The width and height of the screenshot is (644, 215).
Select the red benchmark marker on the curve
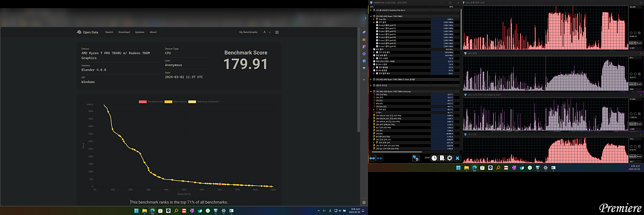pos(220,184)
